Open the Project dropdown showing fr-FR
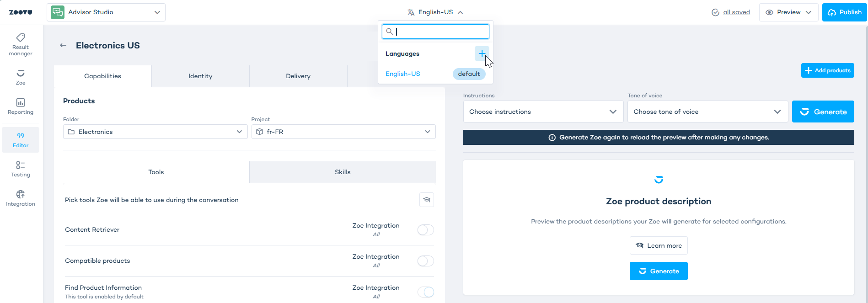868x303 pixels. 343,132
